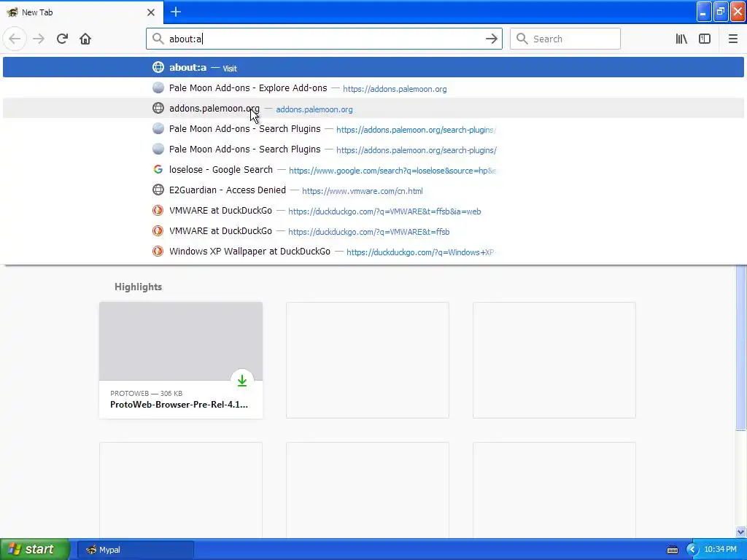The image size is (747, 560).
Task: Expand hidden tray icons with the arrow
Action: coord(692,550)
